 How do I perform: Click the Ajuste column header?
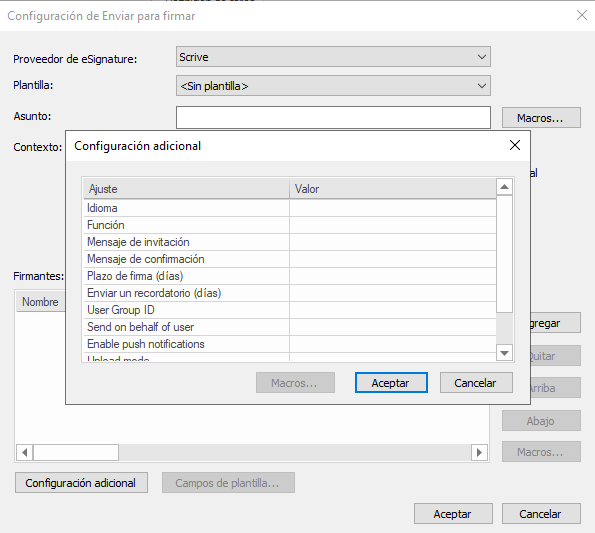click(186, 189)
